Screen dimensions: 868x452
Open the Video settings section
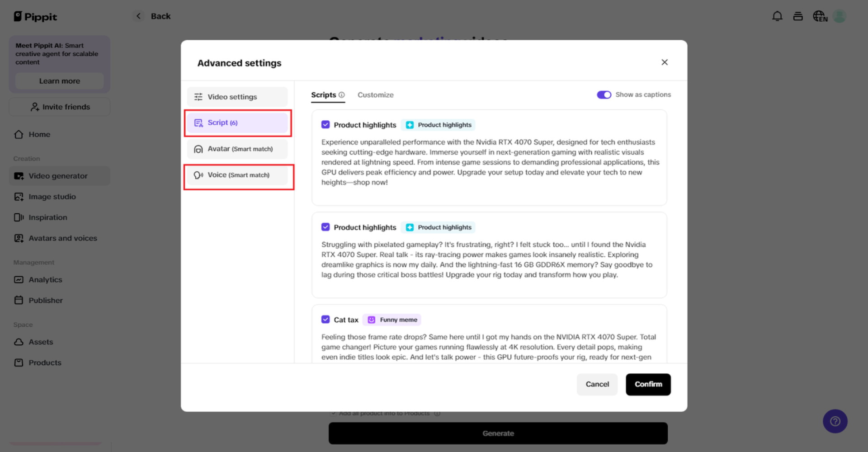[x=237, y=97]
